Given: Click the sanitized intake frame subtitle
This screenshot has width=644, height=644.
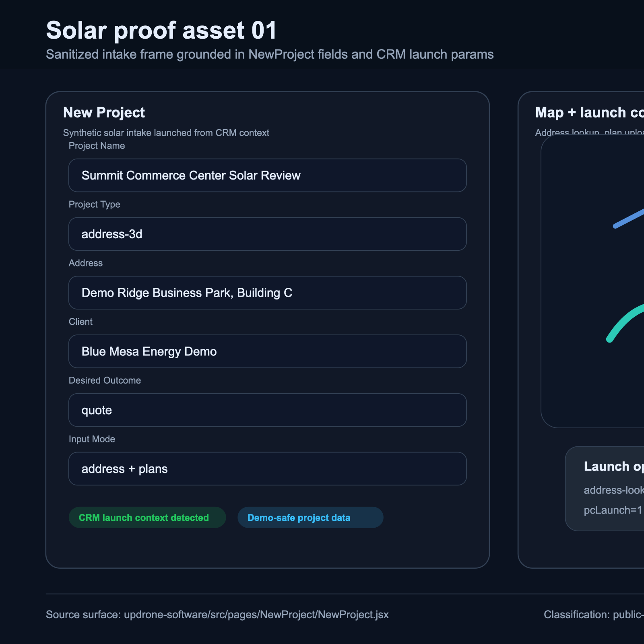Looking at the screenshot, I should (270, 54).
